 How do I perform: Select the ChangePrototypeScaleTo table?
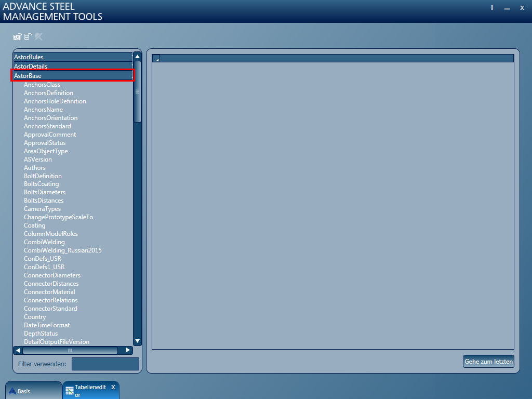coord(58,217)
